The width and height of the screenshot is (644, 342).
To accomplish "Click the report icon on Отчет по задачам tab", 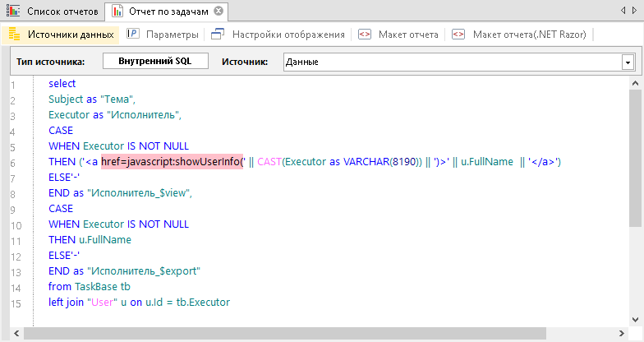I will click(117, 12).
